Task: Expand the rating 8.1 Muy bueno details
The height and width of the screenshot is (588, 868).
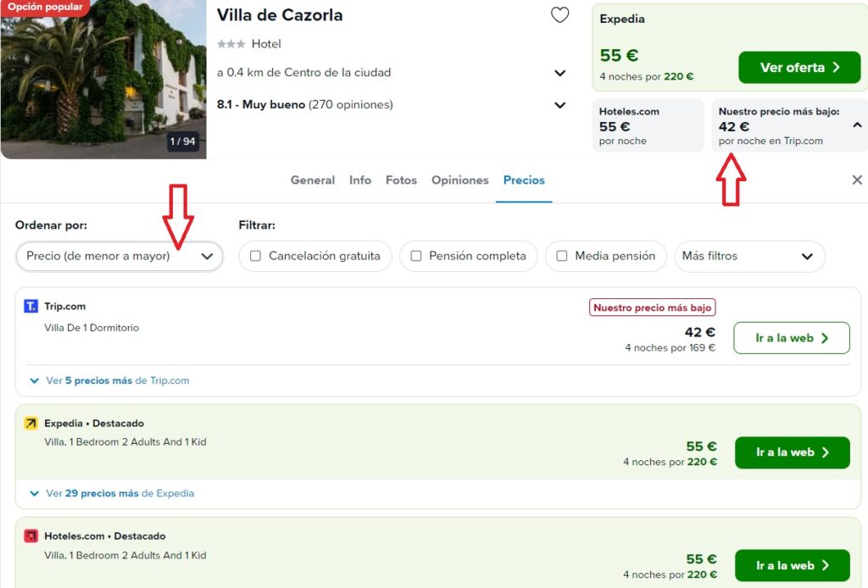Action: click(x=559, y=105)
